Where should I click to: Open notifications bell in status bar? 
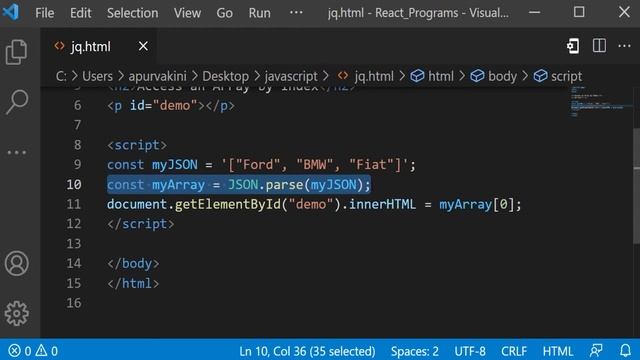point(625,351)
